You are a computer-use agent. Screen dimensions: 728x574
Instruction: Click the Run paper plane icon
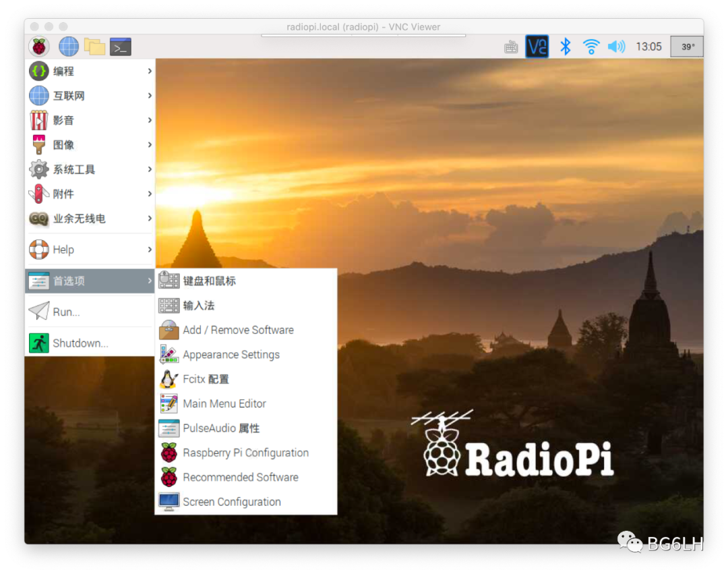point(39,311)
